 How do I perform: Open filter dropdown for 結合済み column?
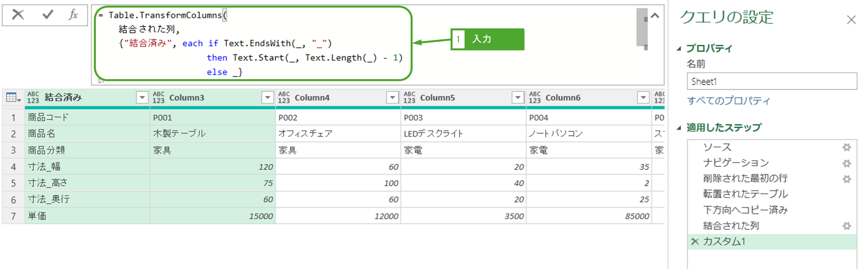[142, 98]
